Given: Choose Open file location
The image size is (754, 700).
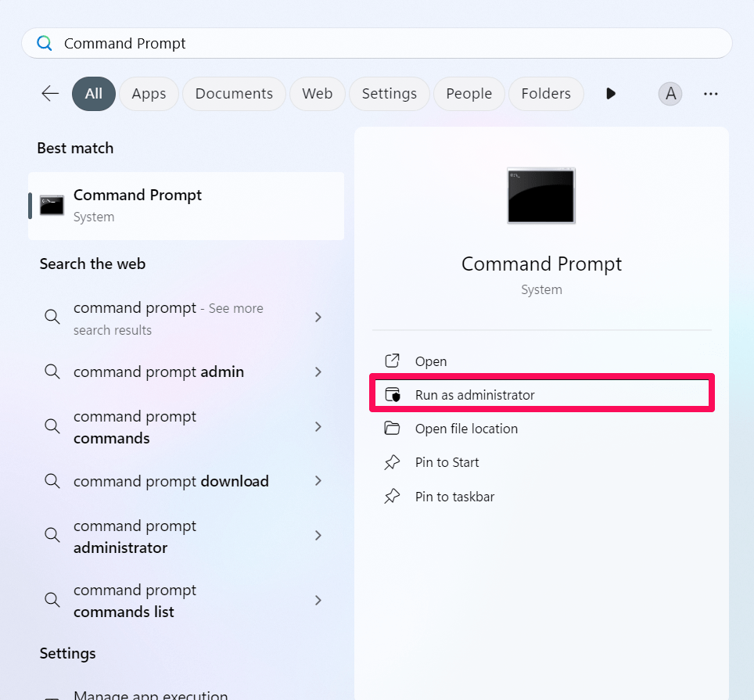Looking at the screenshot, I should pyautogui.click(x=542, y=429).
